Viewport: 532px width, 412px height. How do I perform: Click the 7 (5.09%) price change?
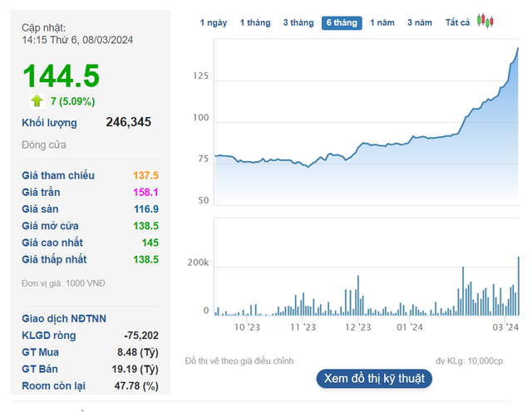[72, 101]
